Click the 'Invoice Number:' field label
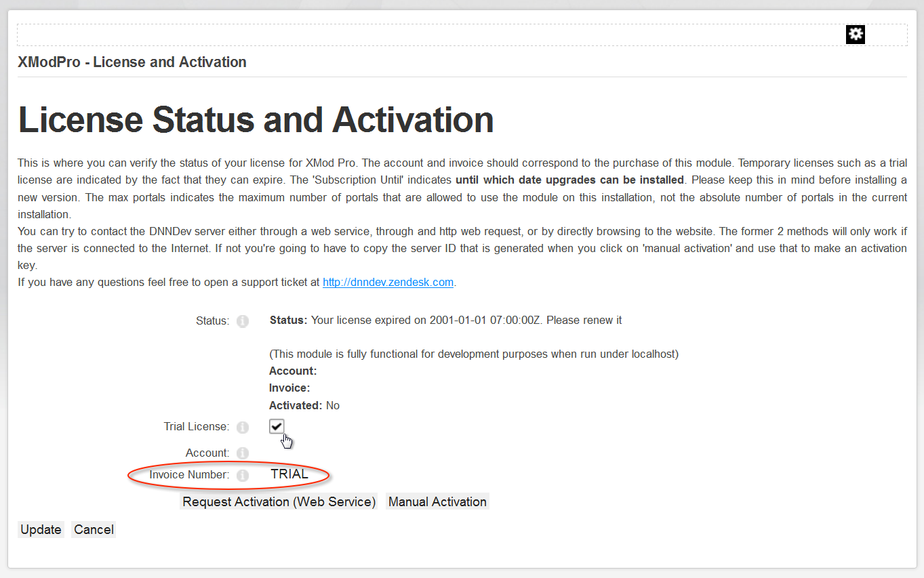The width and height of the screenshot is (924, 578). [x=189, y=474]
